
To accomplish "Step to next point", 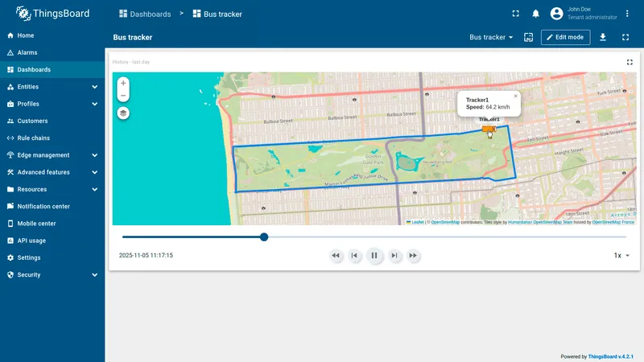I will [x=394, y=255].
